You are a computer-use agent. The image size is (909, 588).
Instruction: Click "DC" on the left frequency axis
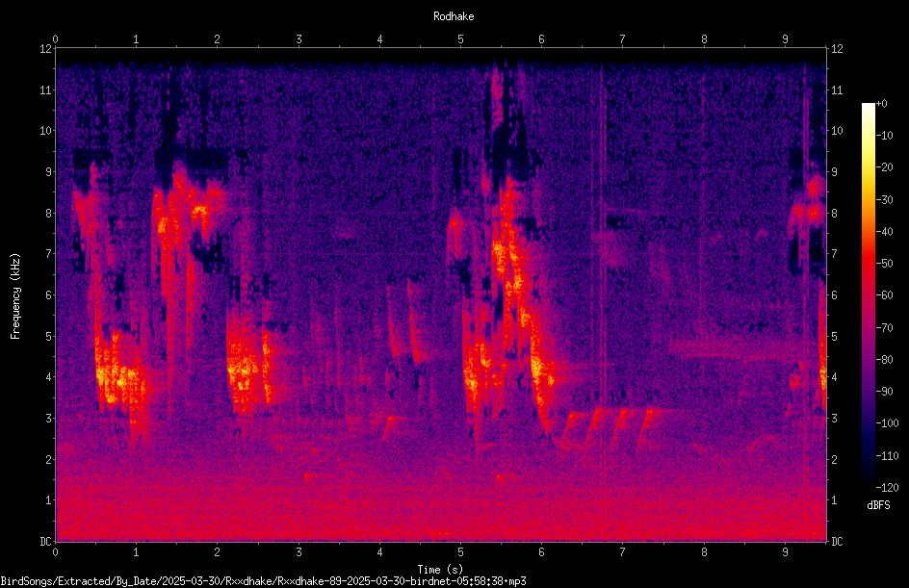(45, 541)
